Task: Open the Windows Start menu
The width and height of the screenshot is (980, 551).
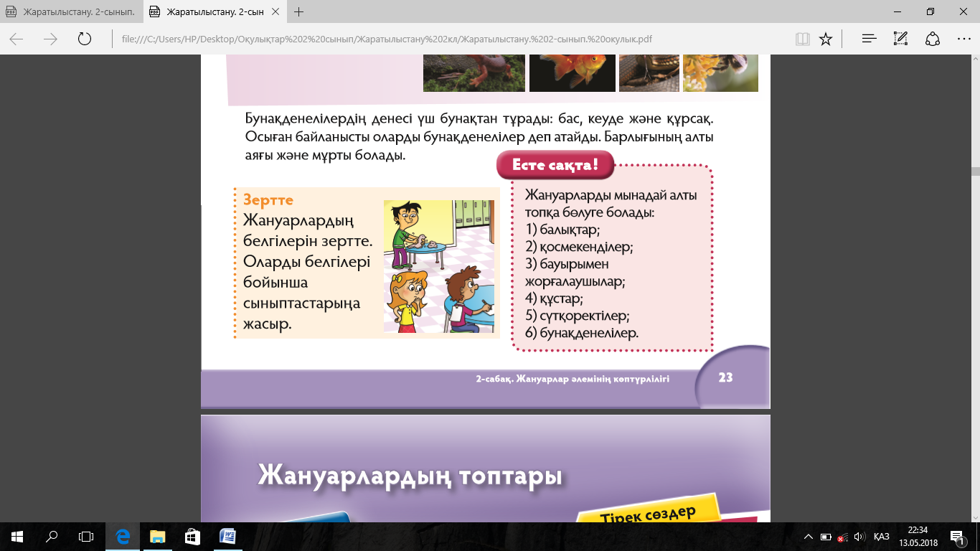Action: [x=17, y=536]
